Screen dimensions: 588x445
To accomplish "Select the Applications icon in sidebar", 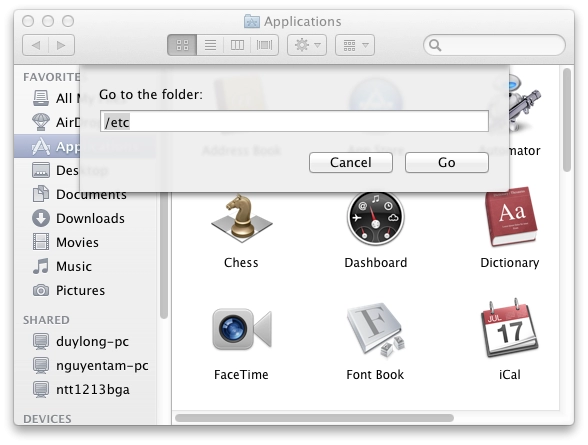I will pos(40,146).
